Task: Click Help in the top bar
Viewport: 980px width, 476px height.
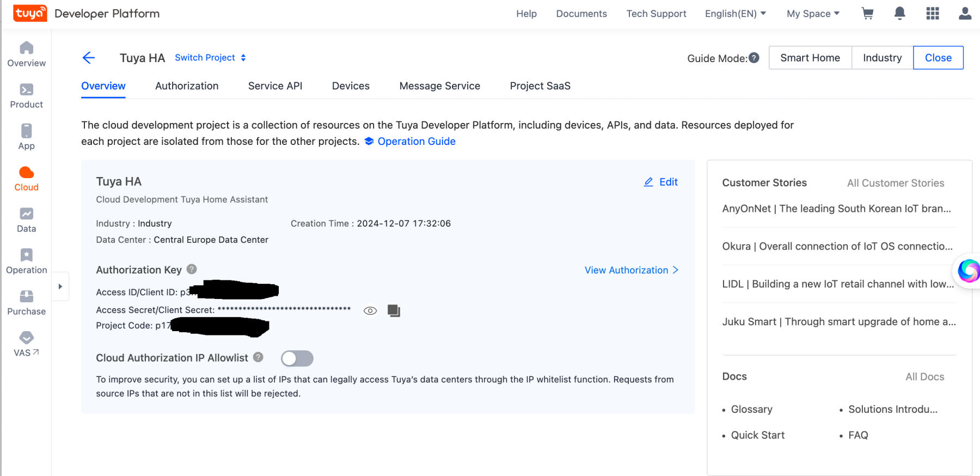Action: pyautogui.click(x=526, y=14)
